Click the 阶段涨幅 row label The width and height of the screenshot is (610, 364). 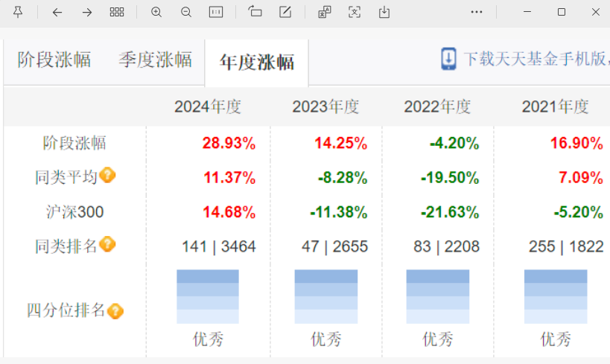(74, 143)
